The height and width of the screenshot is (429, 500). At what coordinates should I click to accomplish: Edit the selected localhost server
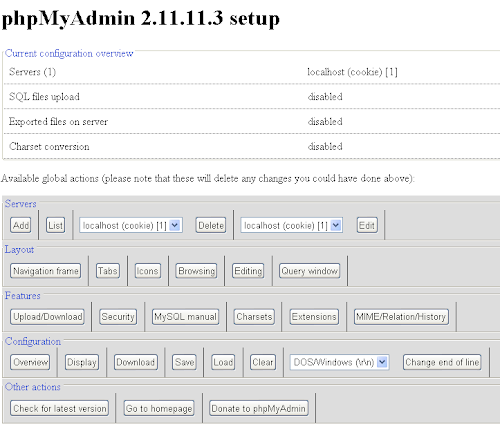[367, 225]
